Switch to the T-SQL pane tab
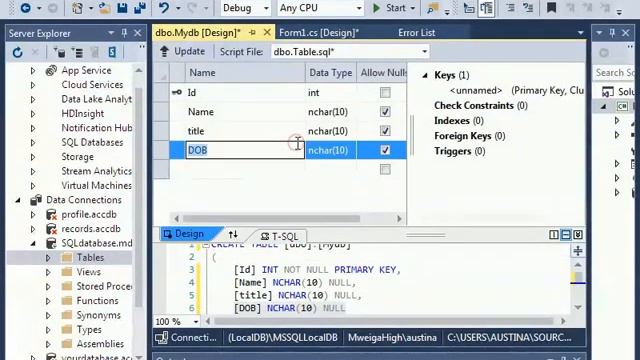This screenshot has height=360, width=640. pyautogui.click(x=280, y=236)
